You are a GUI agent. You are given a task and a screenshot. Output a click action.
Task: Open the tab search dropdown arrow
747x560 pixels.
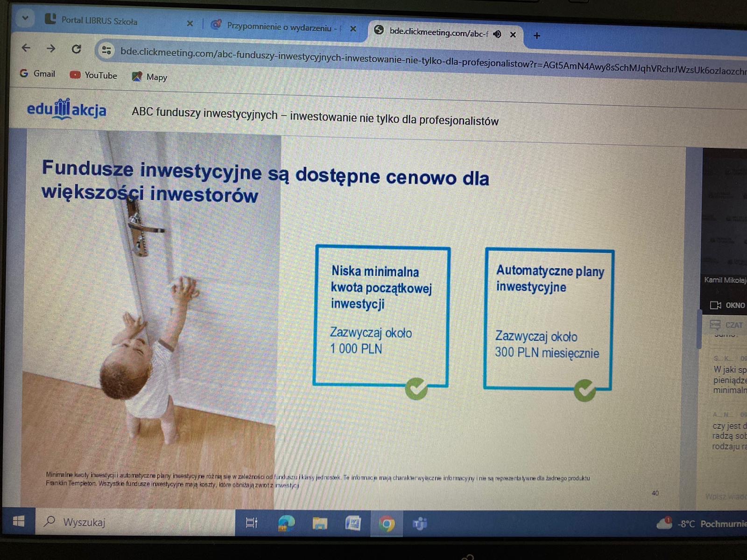[x=25, y=18]
